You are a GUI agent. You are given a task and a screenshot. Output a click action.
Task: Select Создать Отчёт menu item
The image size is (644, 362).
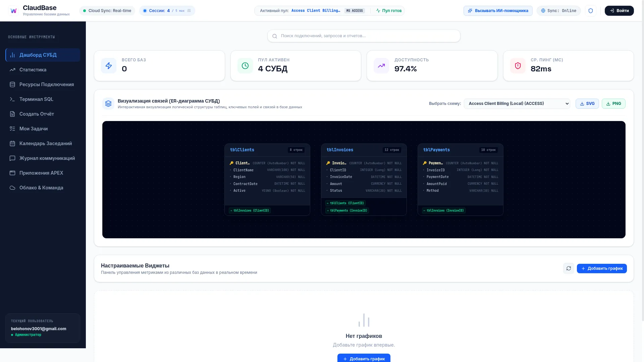43,114
